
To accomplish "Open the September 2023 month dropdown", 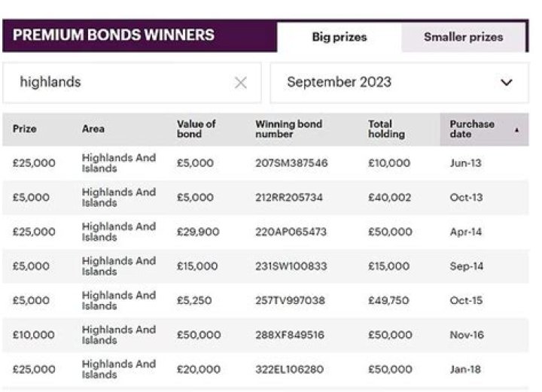I will [398, 83].
